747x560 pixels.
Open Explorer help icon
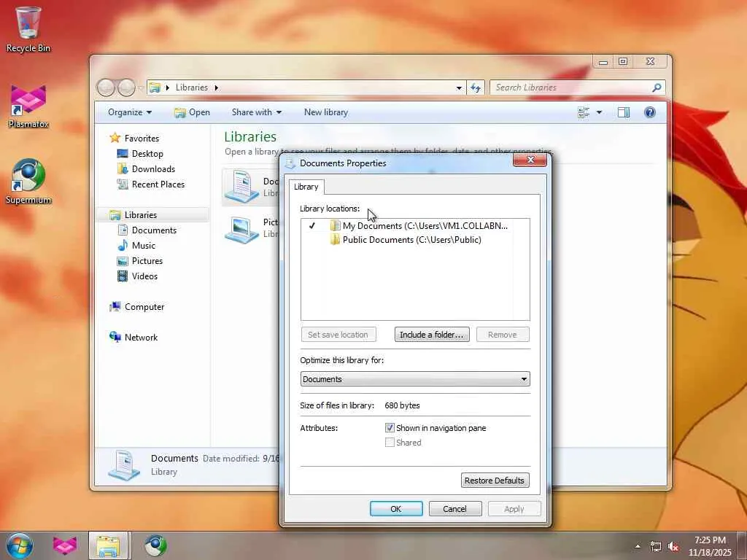pyautogui.click(x=650, y=112)
